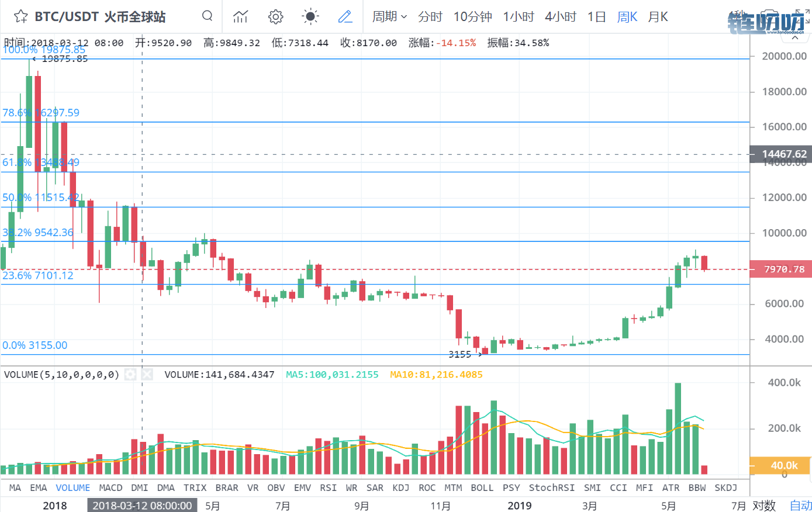This screenshot has width=812, height=512.
Task: Open the BBW indicator
Action: click(697, 487)
